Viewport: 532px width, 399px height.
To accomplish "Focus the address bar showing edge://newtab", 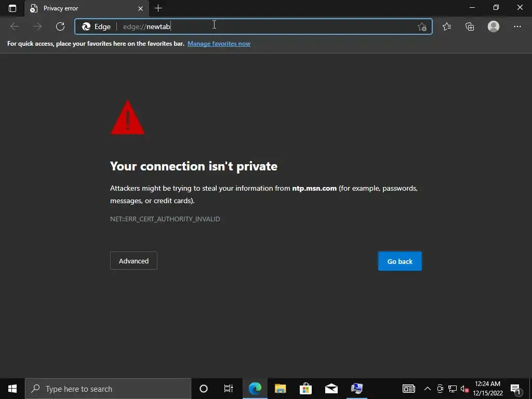I will (x=253, y=26).
